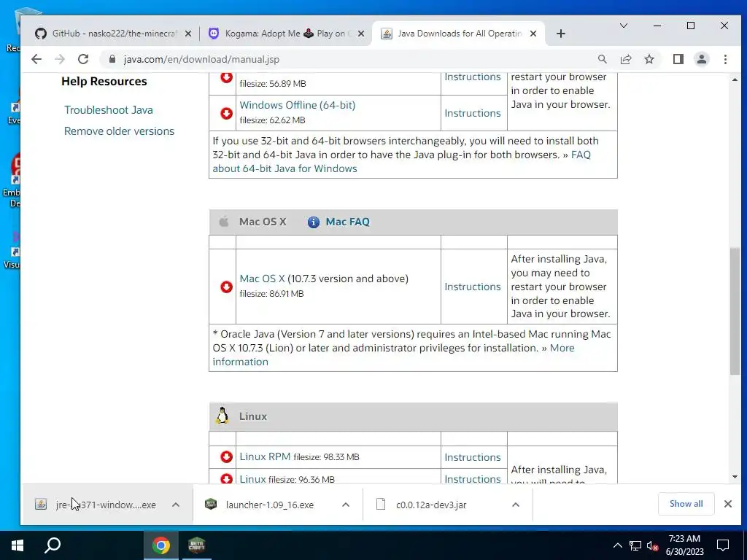Screen dimensions: 747x560
Task: Click red download arrow for Linux RPM
Action: (226, 456)
